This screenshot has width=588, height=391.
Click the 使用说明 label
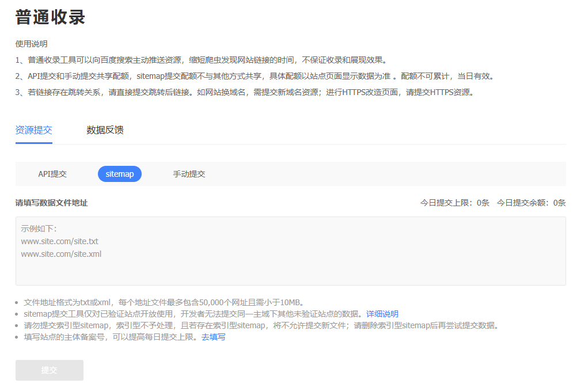point(32,44)
